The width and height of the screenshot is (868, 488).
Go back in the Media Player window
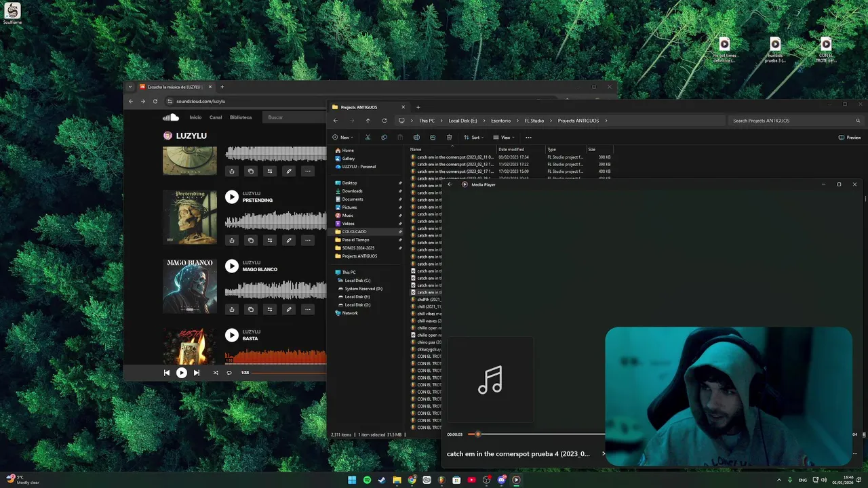point(450,184)
